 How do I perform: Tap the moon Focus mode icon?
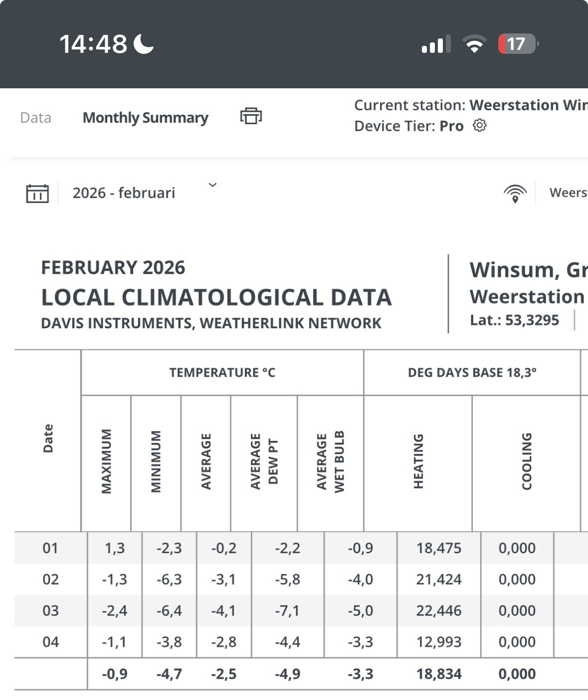click(x=144, y=44)
